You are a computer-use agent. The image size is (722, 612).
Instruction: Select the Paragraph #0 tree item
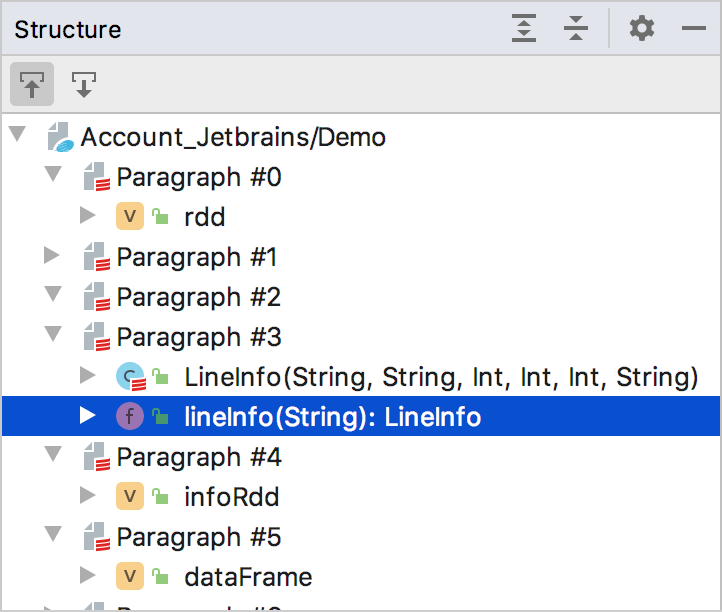198,177
